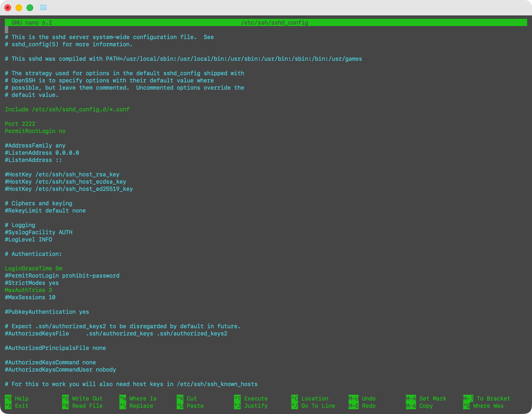The height and width of the screenshot is (414, 532).
Task: Click the M-E Redo shortcut
Action: coord(362,406)
